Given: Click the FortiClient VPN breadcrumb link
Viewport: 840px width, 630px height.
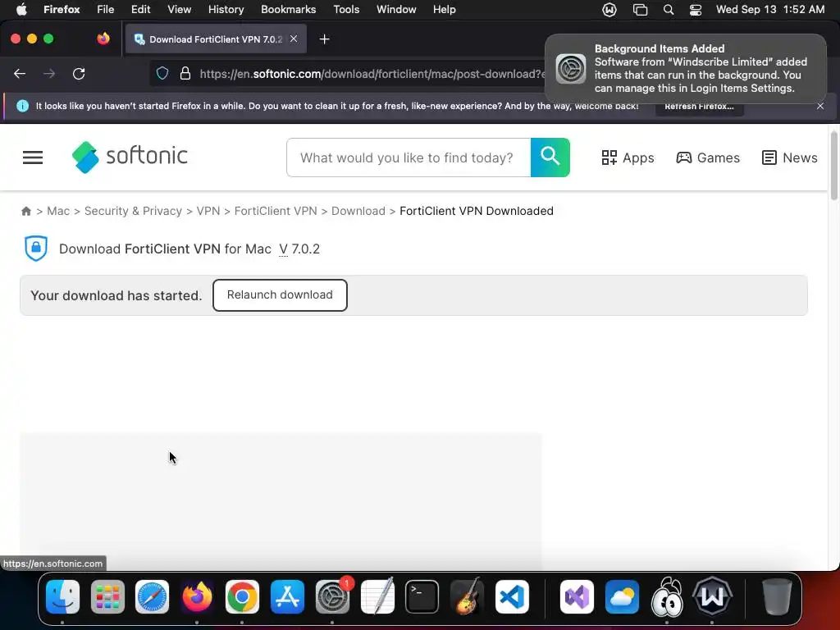Looking at the screenshot, I should [276, 211].
